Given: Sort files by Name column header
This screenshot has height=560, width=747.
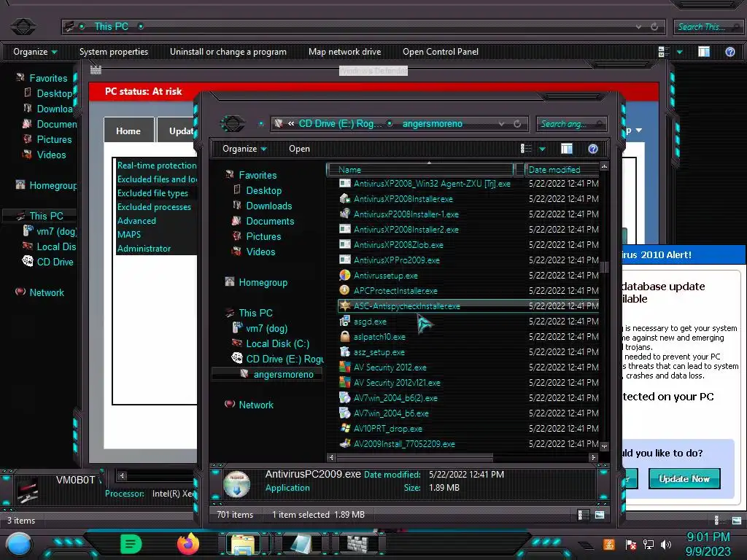Looking at the screenshot, I should pyautogui.click(x=421, y=169).
